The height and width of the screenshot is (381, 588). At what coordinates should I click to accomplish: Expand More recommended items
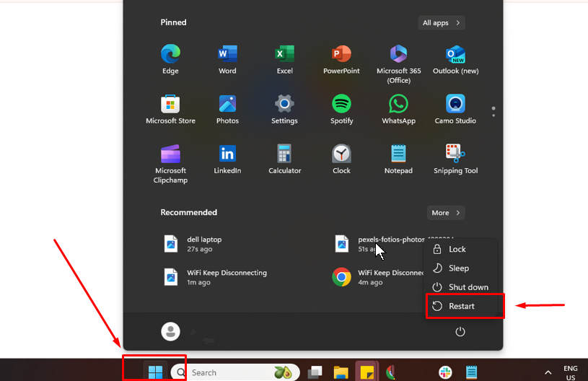point(445,213)
